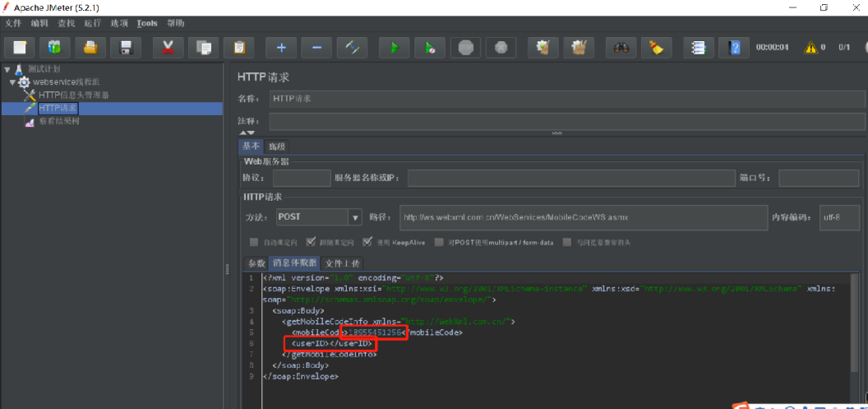
Task: Click the 察看结果树 listener icon
Action: (30, 121)
